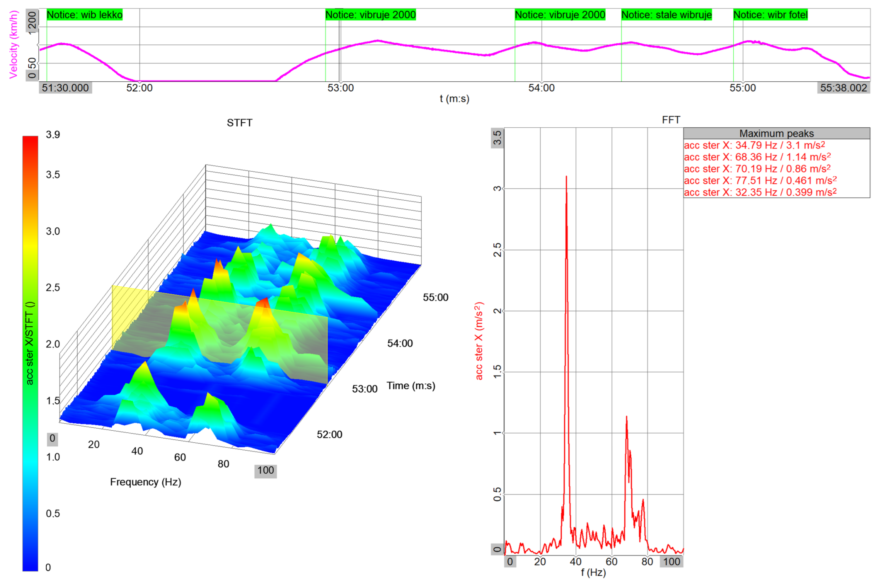Select the 32.35 Hz peak entry
Viewport: 879px width, 588px height.
click(760, 192)
